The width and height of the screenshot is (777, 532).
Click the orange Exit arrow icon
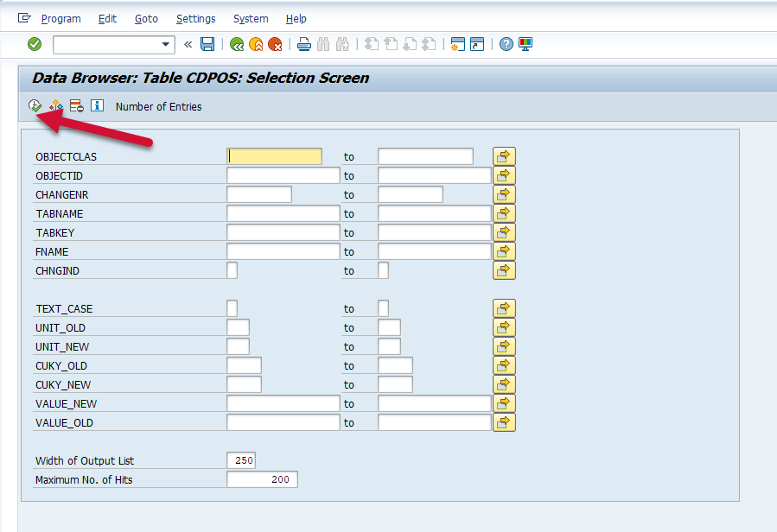click(256, 44)
